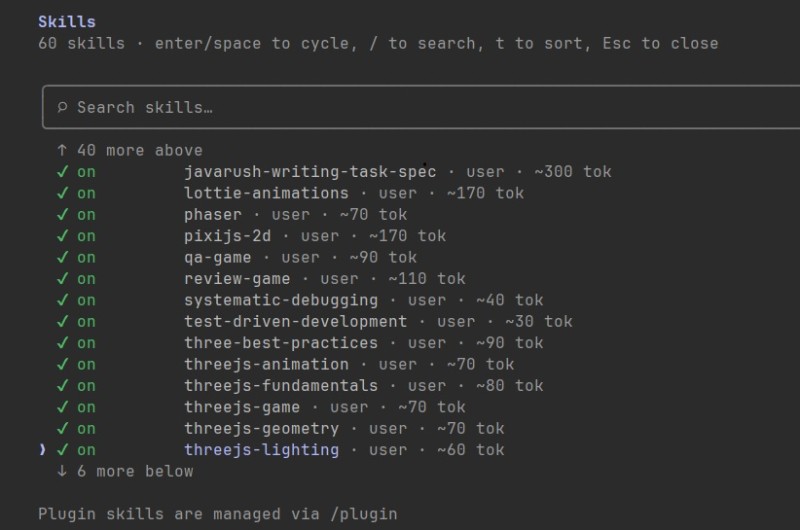Toggle the phaser skill checkmark
The height and width of the screenshot is (530, 800).
tap(62, 215)
